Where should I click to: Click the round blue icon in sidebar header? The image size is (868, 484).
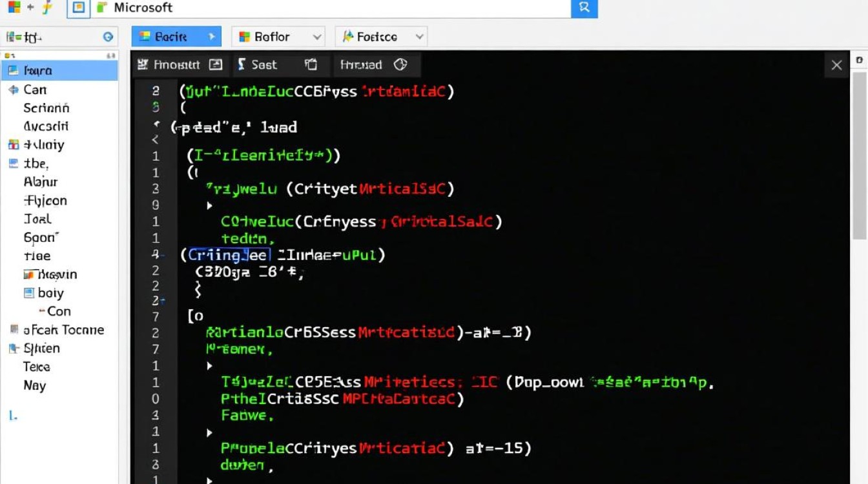pyautogui.click(x=108, y=37)
